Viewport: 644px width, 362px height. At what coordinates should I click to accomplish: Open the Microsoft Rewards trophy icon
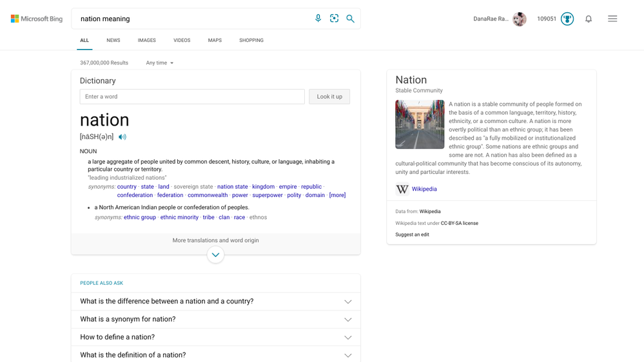(567, 19)
